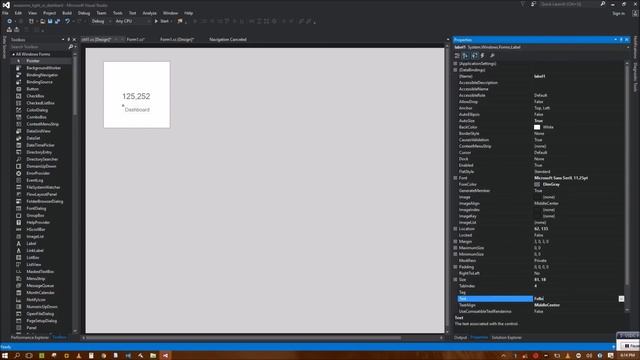Screen dimensions: 640x360
Task: Switch to Form1.cs [Design] tab
Action: [177, 40]
